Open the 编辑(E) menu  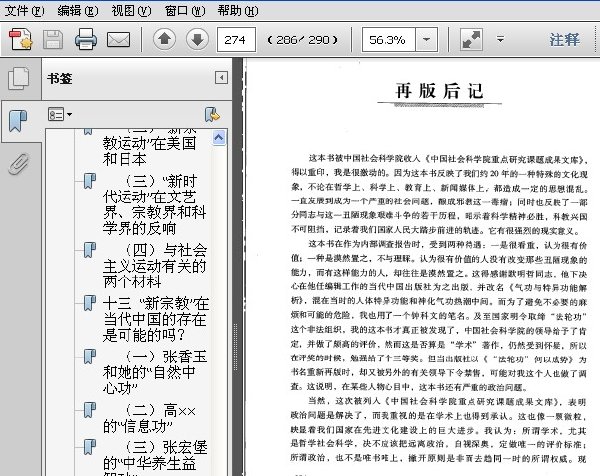78,11
